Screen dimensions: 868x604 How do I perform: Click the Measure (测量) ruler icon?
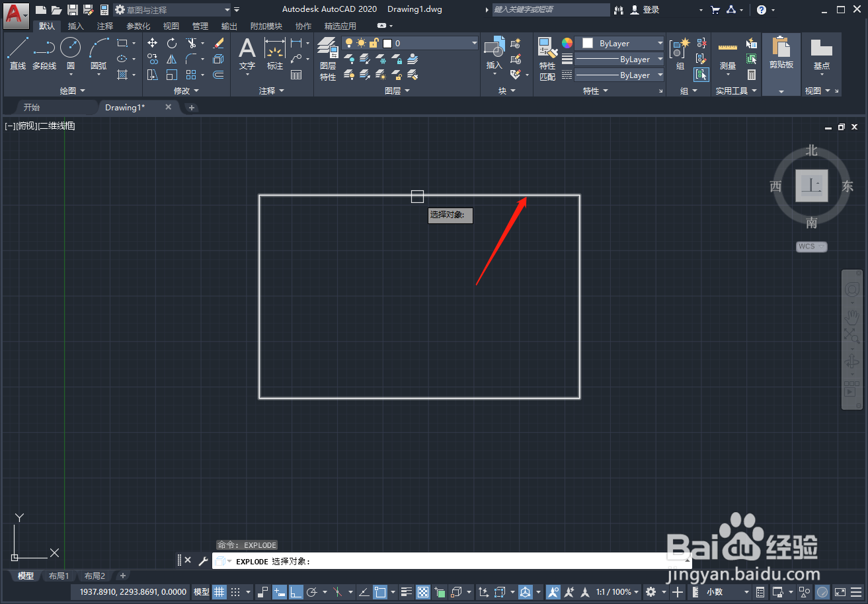(x=728, y=54)
